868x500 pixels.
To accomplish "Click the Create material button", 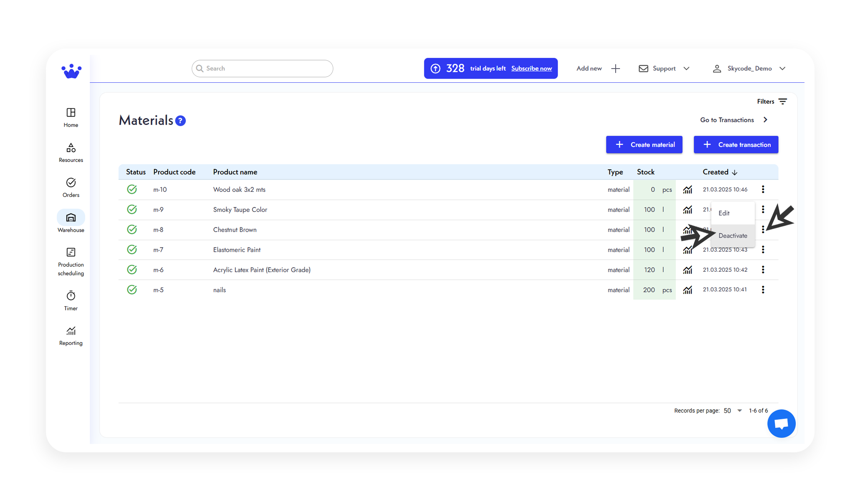I will (x=644, y=144).
